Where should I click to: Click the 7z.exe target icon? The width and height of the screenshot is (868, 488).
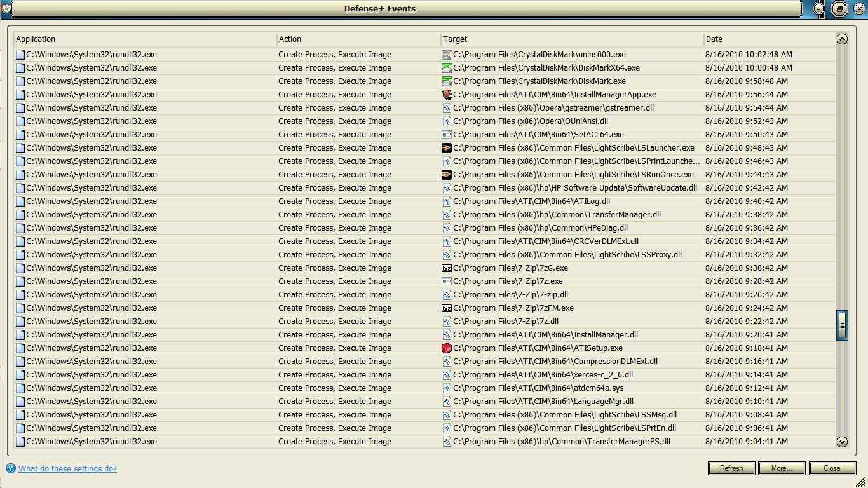447,281
